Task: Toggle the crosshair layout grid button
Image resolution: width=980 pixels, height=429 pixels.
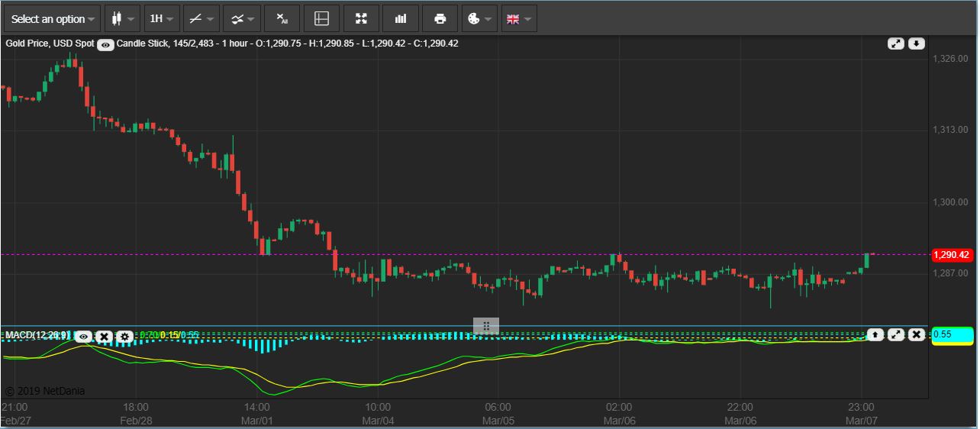Action: (321, 18)
